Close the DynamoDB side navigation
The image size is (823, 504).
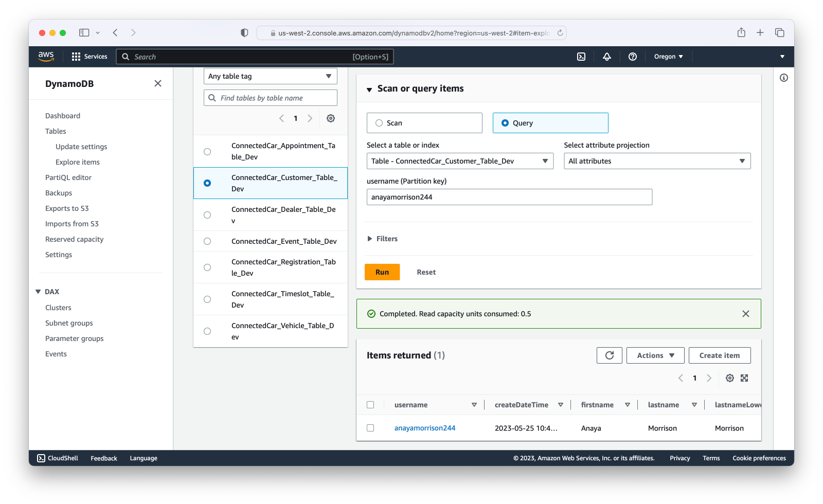click(x=158, y=83)
